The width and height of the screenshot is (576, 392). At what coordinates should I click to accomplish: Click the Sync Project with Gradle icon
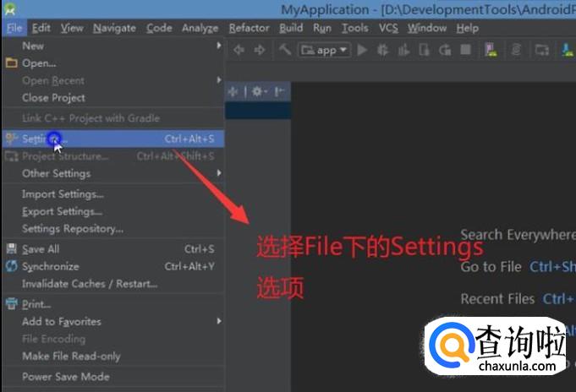pyautogui.click(x=516, y=50)
